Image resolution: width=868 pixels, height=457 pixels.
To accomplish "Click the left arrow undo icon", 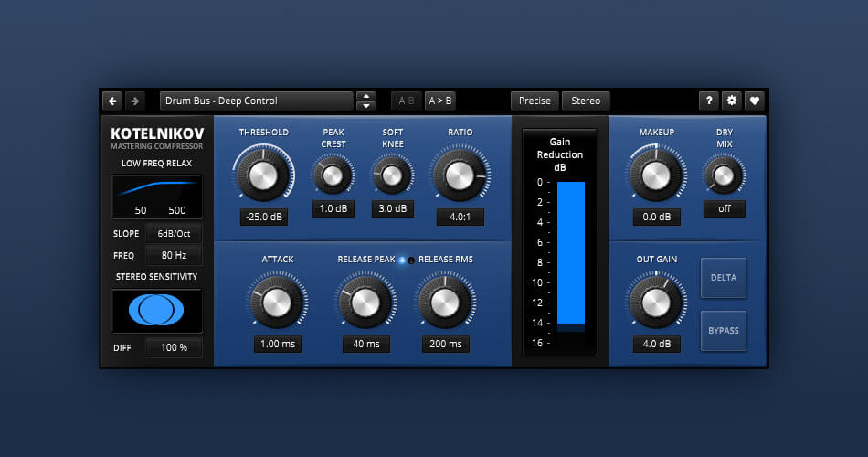I will pyautogui.click(x=113, y=101).
